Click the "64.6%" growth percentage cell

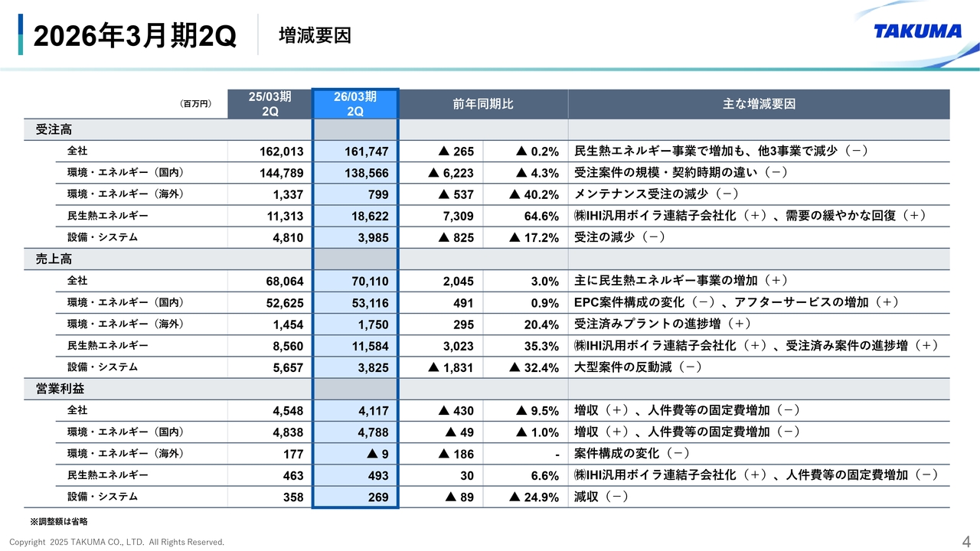(x=541, y=217)
